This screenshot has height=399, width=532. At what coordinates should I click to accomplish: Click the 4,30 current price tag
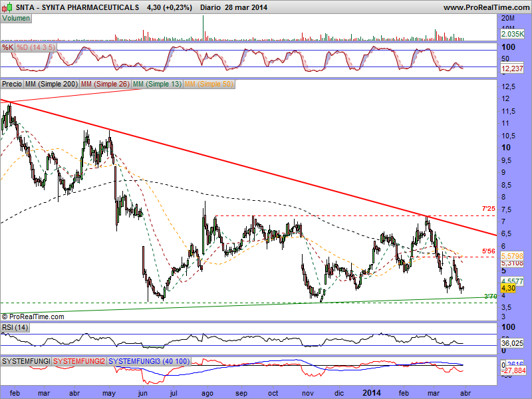pos(508,289)
